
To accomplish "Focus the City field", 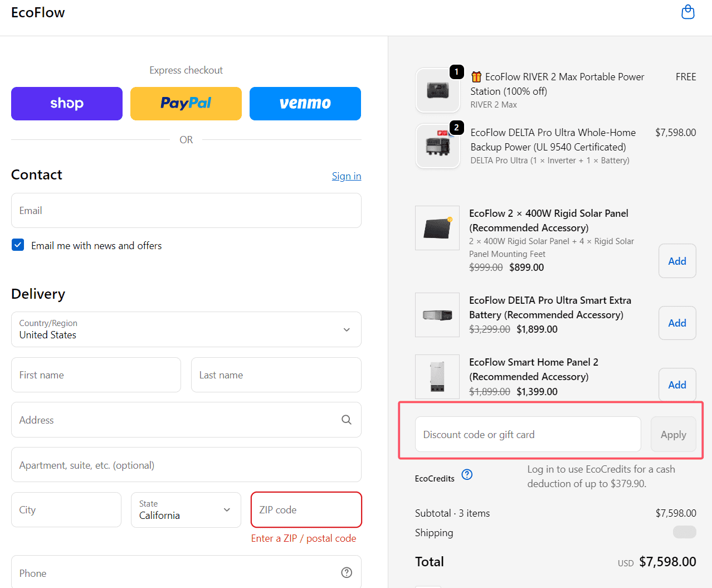I will pos(66,510).
